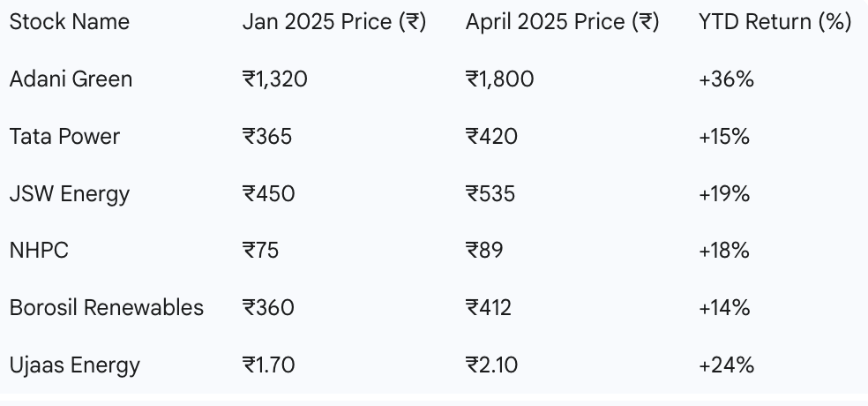Click the Stock Name column header
The width and height of the screenshot is (868, 406).
point(69,22)
